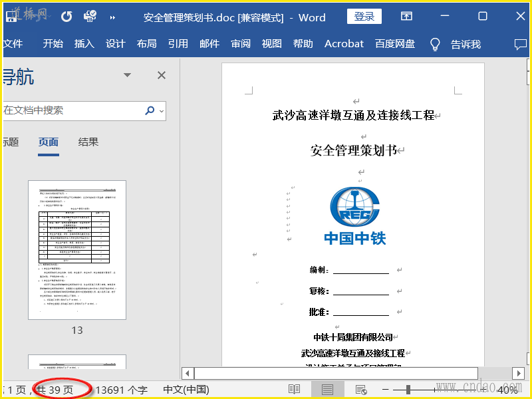Click the print preview icon in title bar
The width and height of the screenshot is (532, 399).
tap(90, 16)
